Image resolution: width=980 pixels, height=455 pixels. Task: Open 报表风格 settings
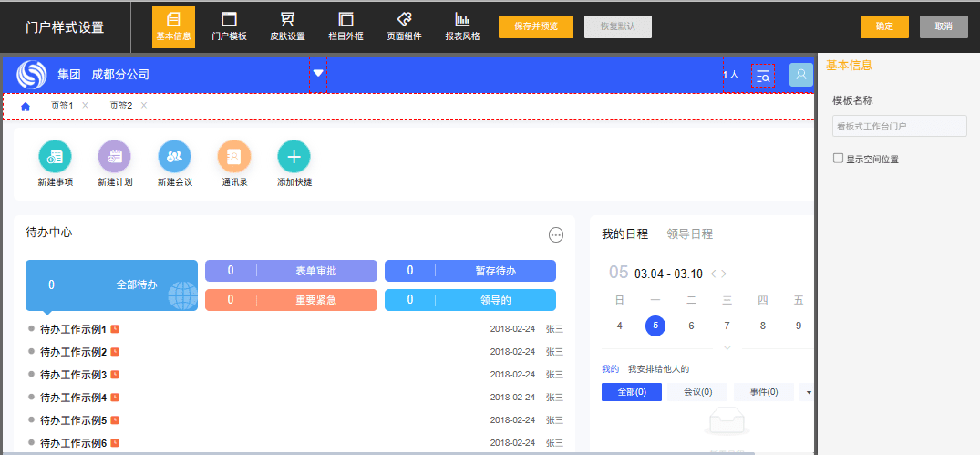tap(462, 27)
